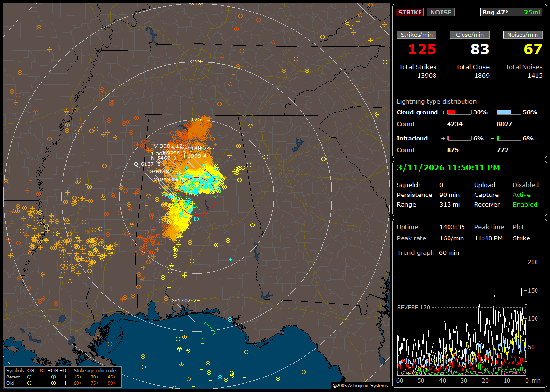Click the date and time display
Image resolution: width=550 pixels, height=392 pixels.
tap(448, 168)
